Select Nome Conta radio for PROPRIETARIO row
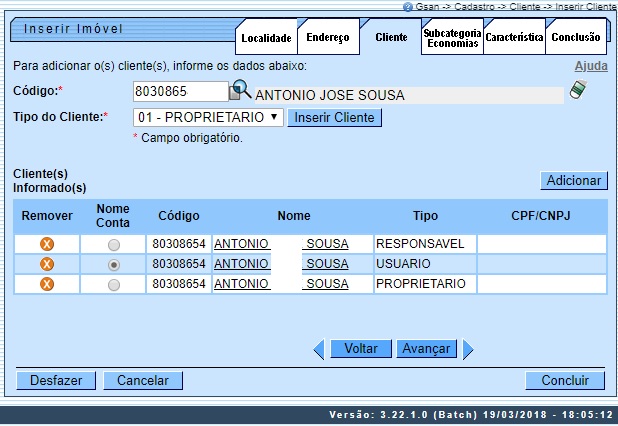This screenshot has height=426, width=618. point(113,284)
